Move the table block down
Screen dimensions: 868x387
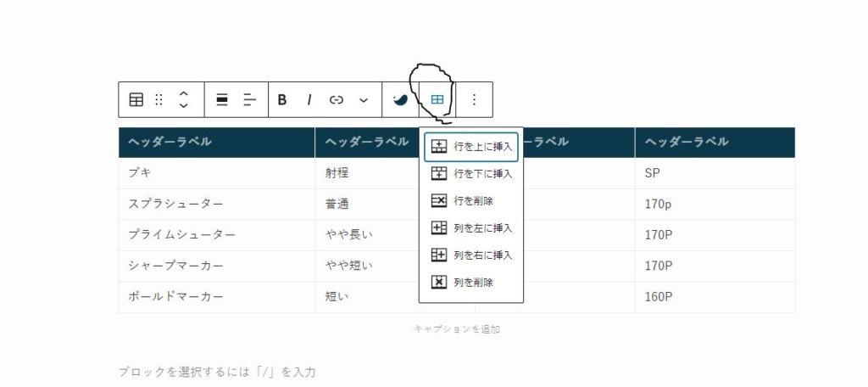tap(183, 106)
